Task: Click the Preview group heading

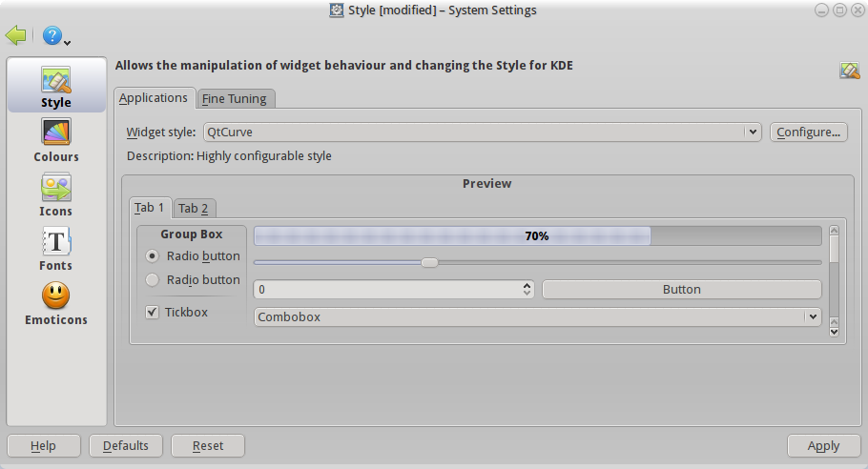Action: [x=487, y=184]
